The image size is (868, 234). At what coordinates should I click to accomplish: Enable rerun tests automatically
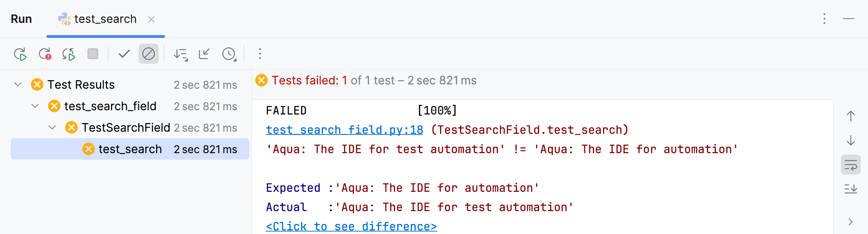(x=69, y=54)
